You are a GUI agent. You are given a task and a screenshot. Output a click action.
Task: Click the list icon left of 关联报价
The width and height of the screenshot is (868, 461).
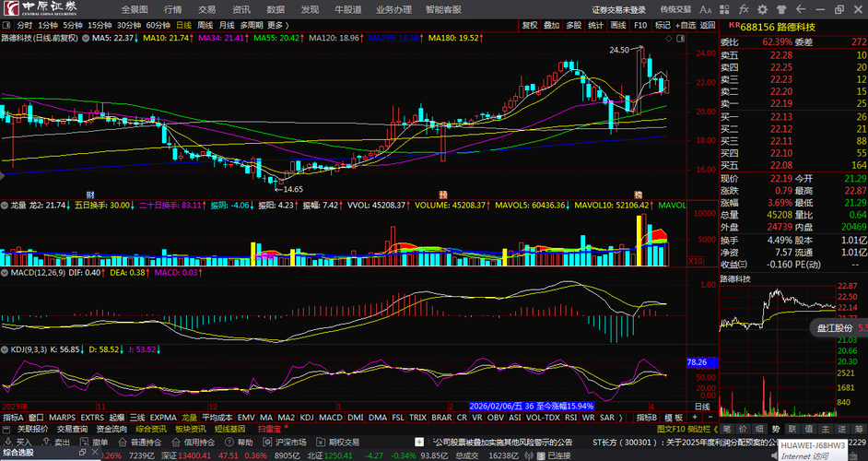point(6,430)
